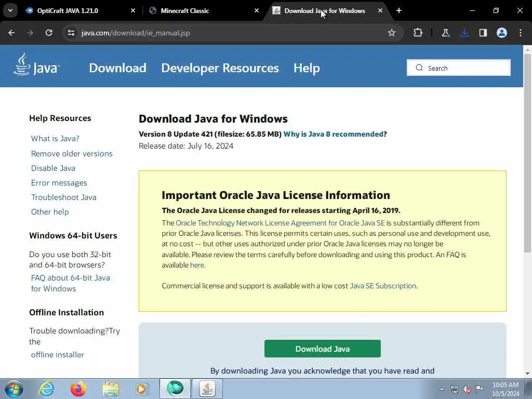
Task: Click the address bar URL
Action: click(136, 33)
